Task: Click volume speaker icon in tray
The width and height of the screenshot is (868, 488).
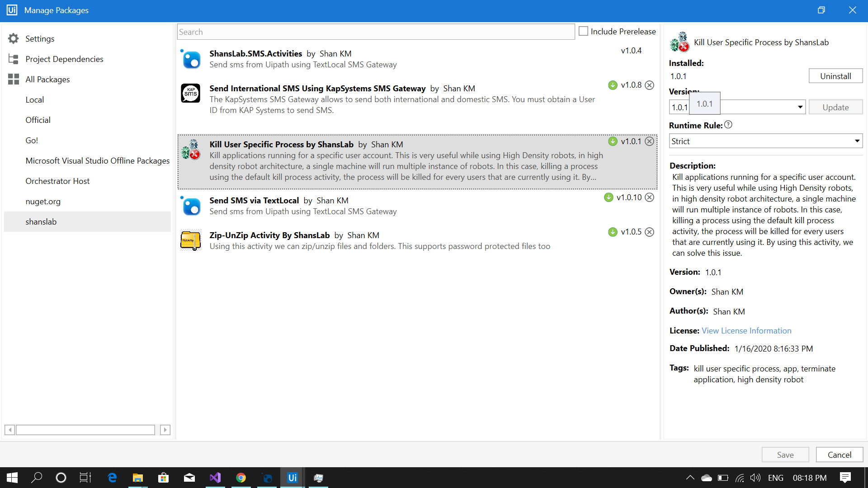Action: pos(755,478)
